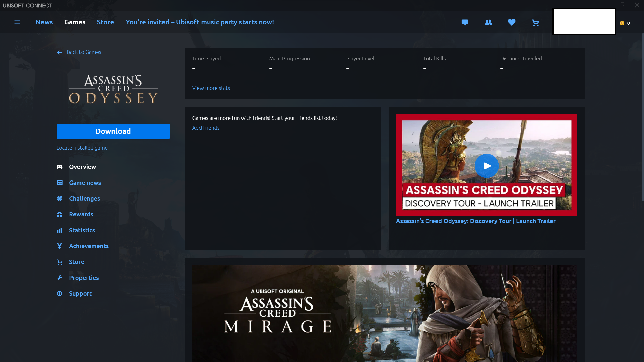
Task: Open the Support sidebar icon
Action: (x=59, y=293)
